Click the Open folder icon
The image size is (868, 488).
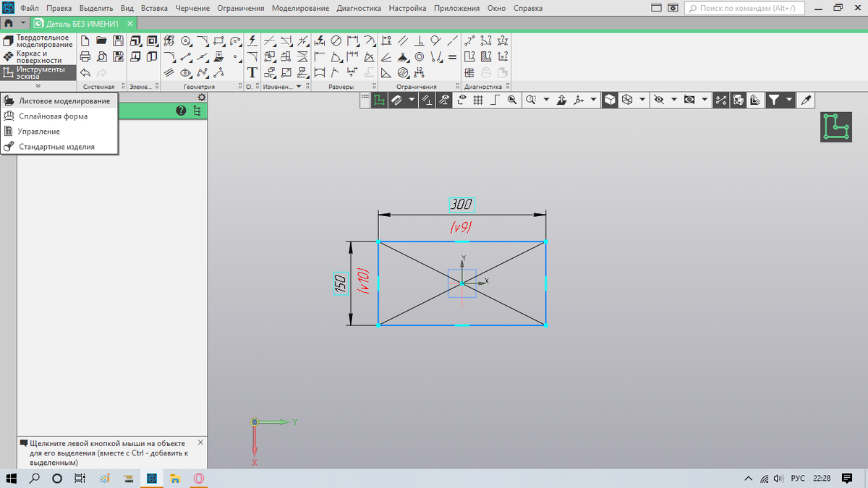click(101, 40)
